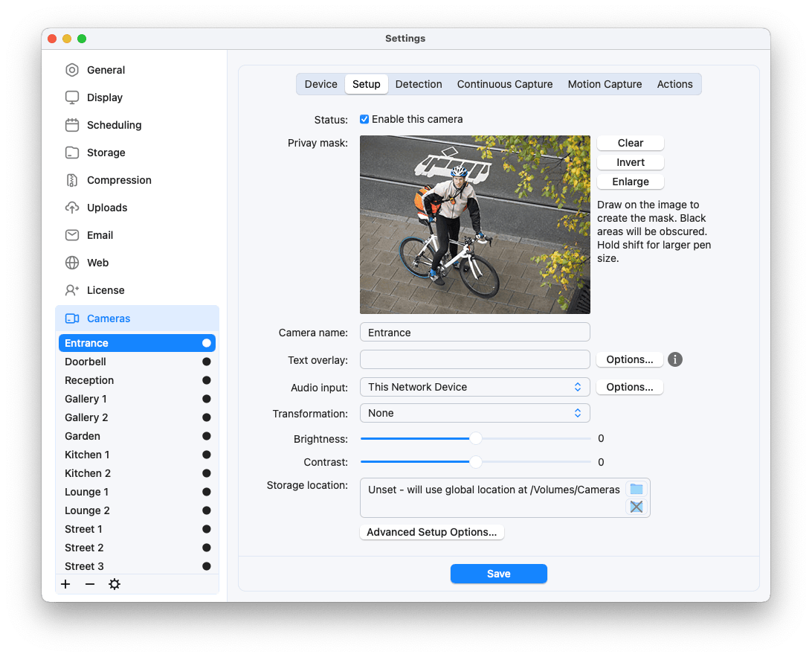Invert the privacy mask
Image resolution: width=812 pixels, height=657 pixels.
pyautogui.click(x=630, y=161)
